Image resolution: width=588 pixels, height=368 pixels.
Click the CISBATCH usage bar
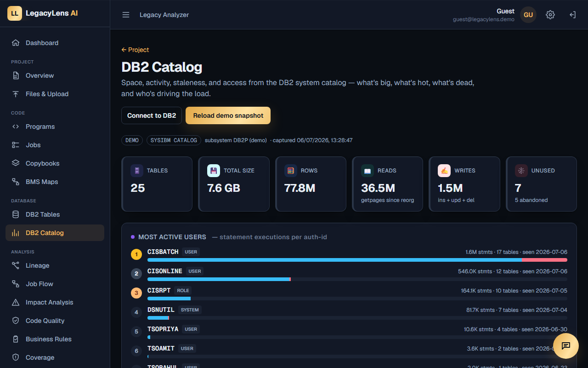[357, 260]
